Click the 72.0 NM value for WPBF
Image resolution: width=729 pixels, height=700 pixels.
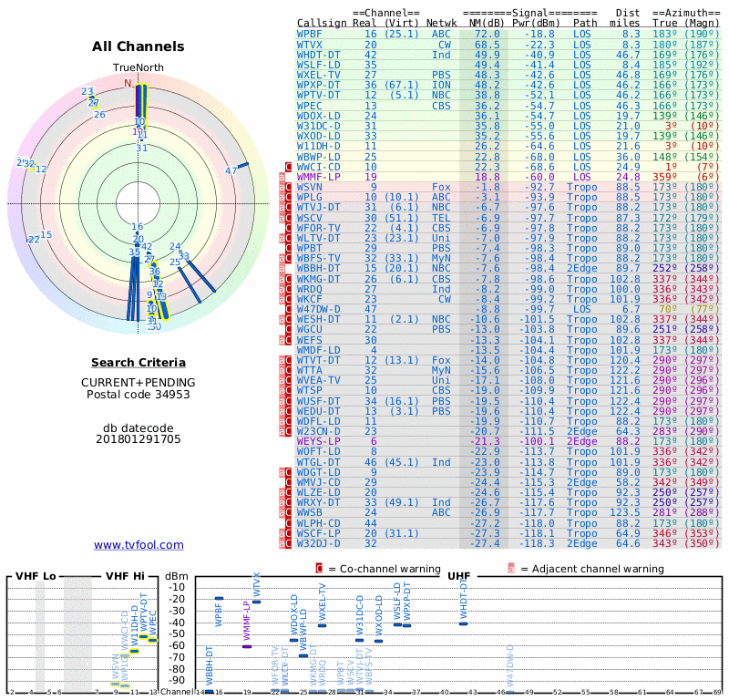488,34
